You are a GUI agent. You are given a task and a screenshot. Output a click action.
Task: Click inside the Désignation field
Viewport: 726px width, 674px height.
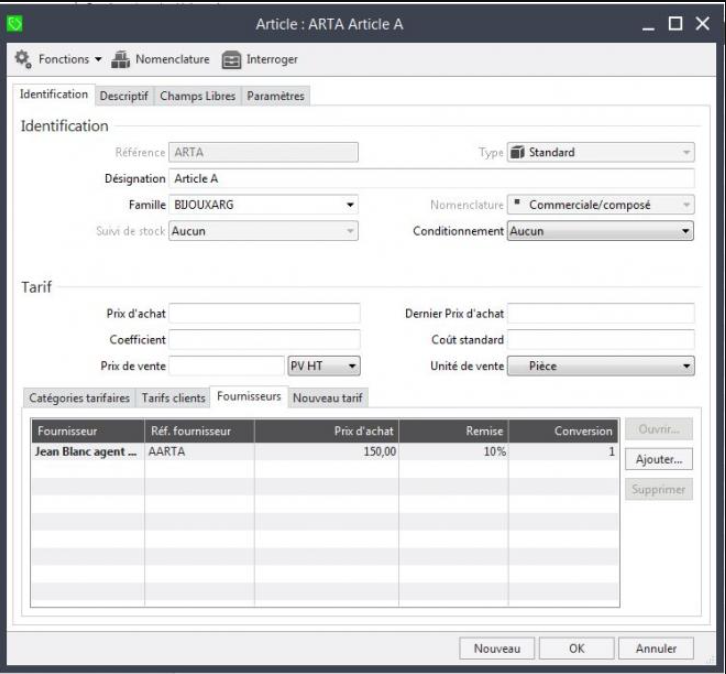[x=430, y=179]
